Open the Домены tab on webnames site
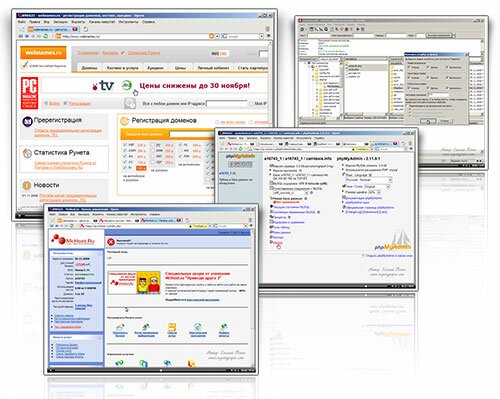 pos(89,68)
